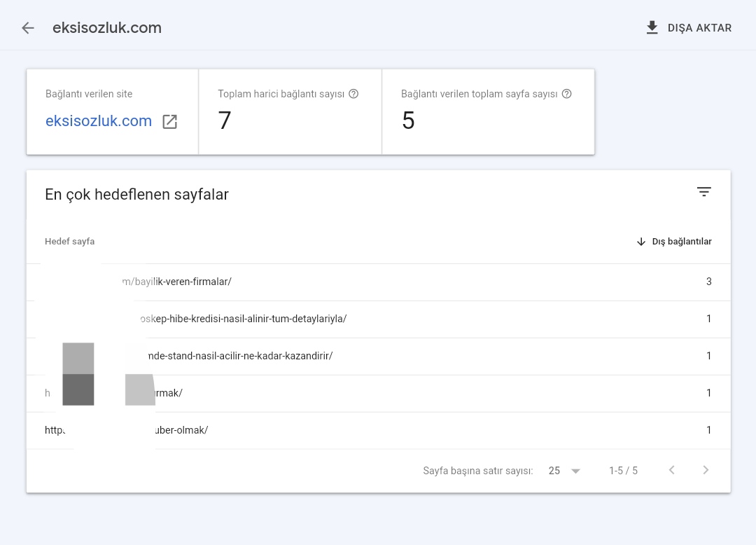This screenshot has width=756, height=545.
Task: Click DIŞA AKTAR export button
Action: tap(689, 28)
